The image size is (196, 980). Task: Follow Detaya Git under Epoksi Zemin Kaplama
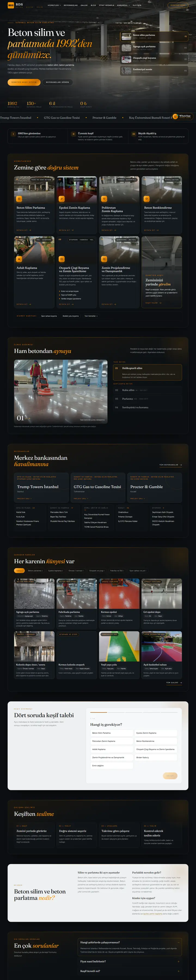pos(66,230)
